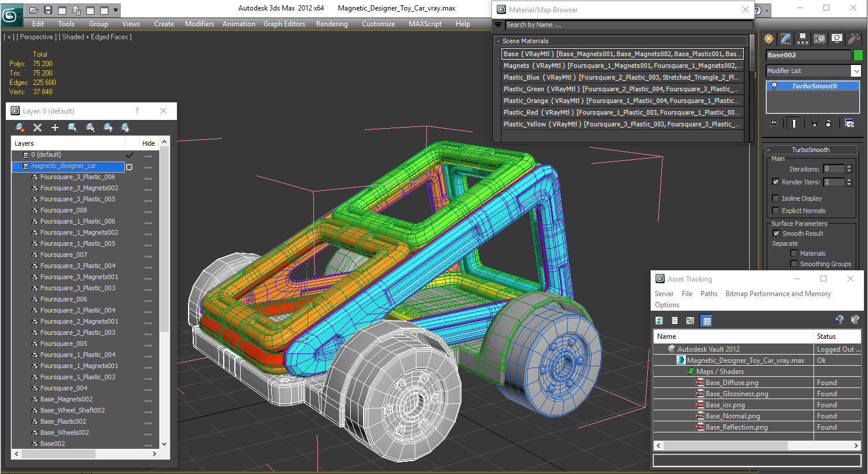
Task: Open quick access toolbar customize arrow
Action: [115, 10]
